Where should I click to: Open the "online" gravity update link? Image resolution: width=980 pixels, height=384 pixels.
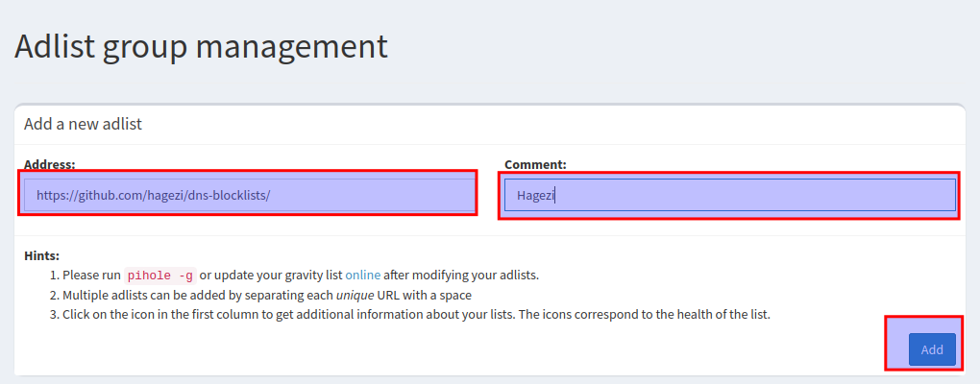362,275
